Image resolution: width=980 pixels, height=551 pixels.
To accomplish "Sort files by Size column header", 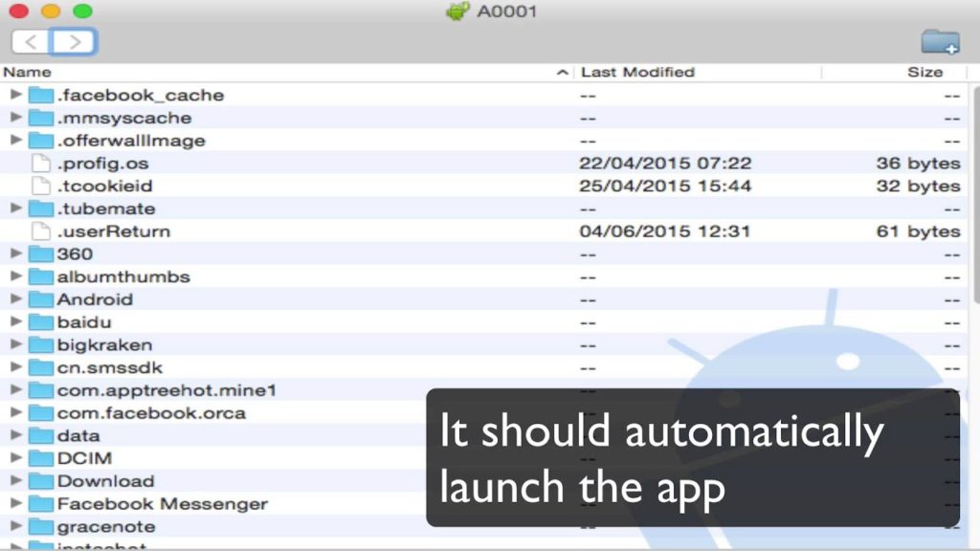I will [925, 72].
